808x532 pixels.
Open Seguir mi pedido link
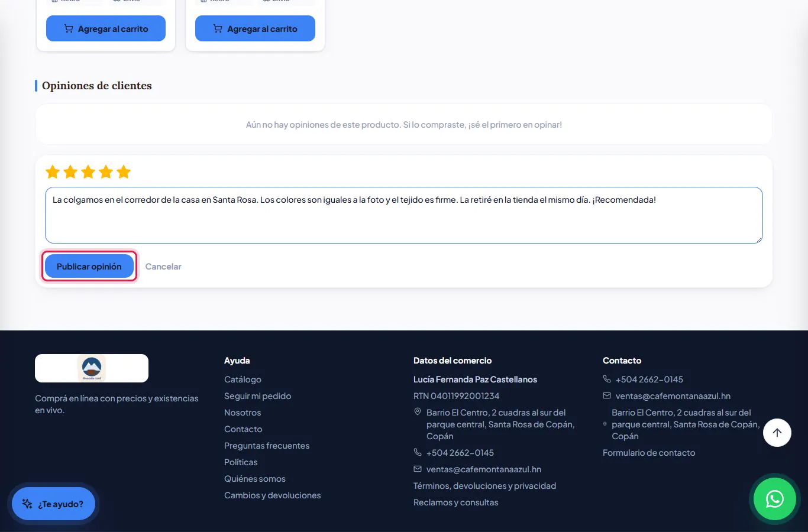click(257, 396)
